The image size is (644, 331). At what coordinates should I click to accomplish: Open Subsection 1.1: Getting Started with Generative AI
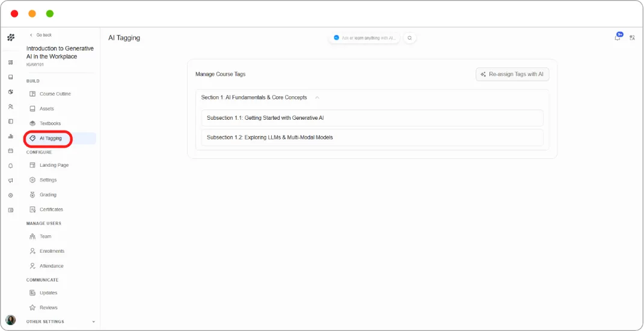pyautogui.click(x=372, y=118)
